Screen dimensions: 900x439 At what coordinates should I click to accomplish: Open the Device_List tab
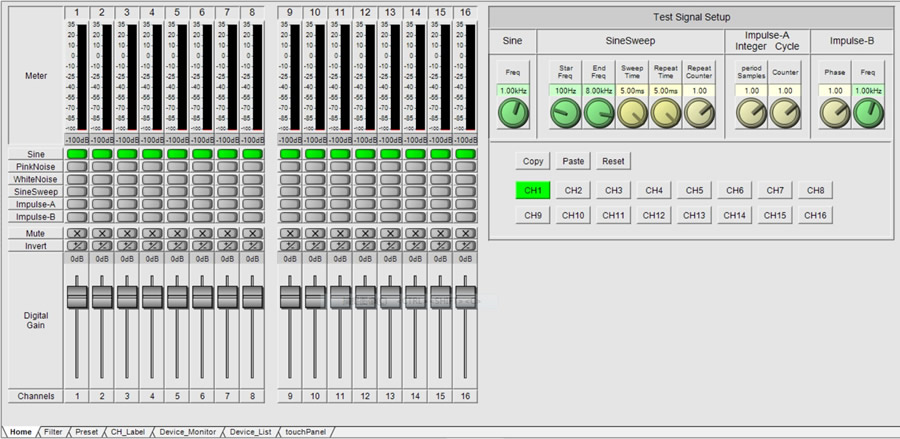(x=250, y=432)
